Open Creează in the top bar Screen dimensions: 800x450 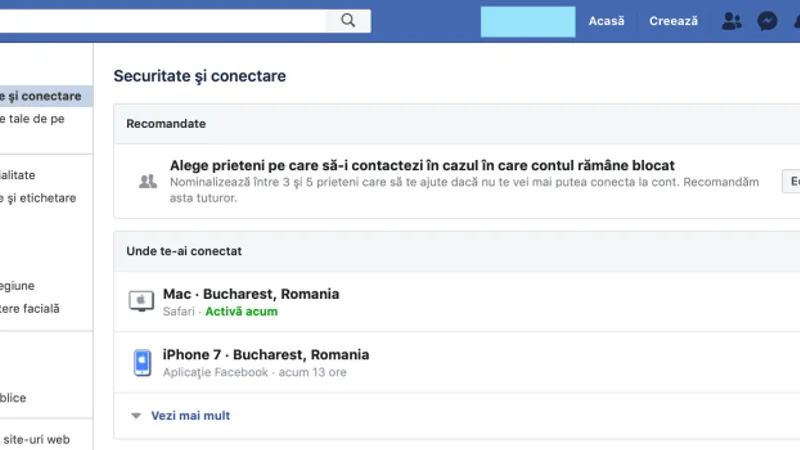point(673,21)
